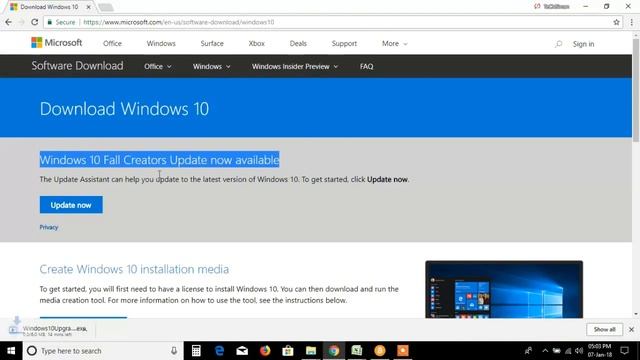Screen dimensions: 640x360
Task: Click the Update now button
Action: (x=71, y=205)
